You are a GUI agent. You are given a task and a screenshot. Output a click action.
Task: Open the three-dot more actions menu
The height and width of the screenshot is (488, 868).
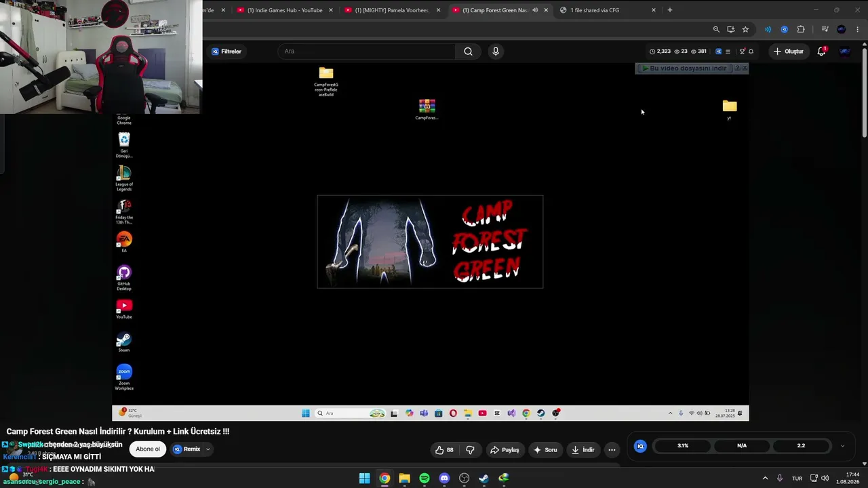tap(612, 450)
